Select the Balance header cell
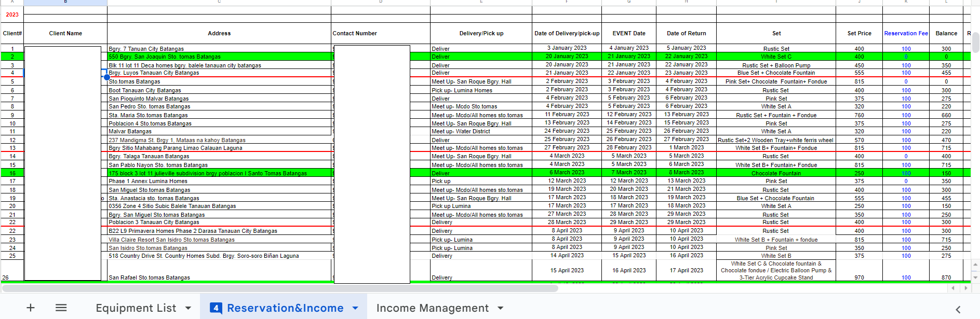Viewport: 980px width, 319px height. [946, 33]
